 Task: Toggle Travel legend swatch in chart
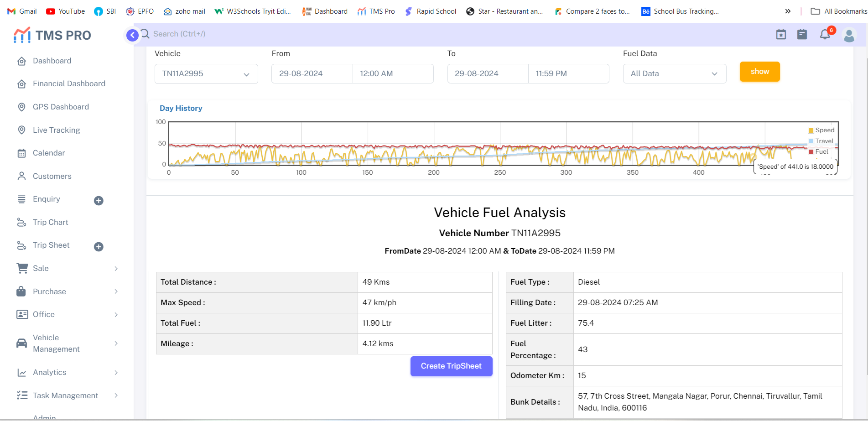pos(811,141)
